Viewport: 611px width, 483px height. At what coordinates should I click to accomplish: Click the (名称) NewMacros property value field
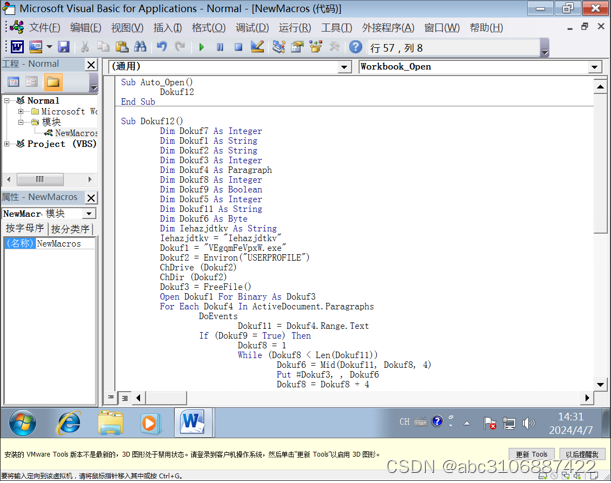[65, 243]
